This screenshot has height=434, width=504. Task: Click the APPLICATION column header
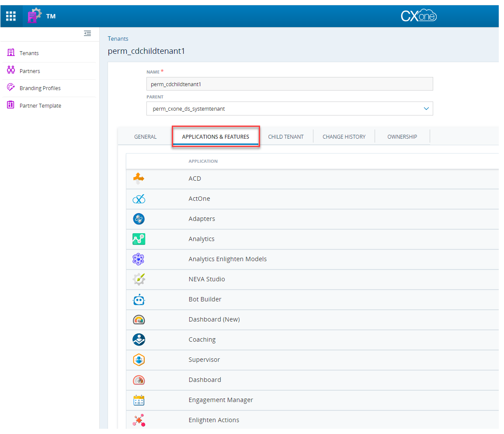click(x=203, y=161)
